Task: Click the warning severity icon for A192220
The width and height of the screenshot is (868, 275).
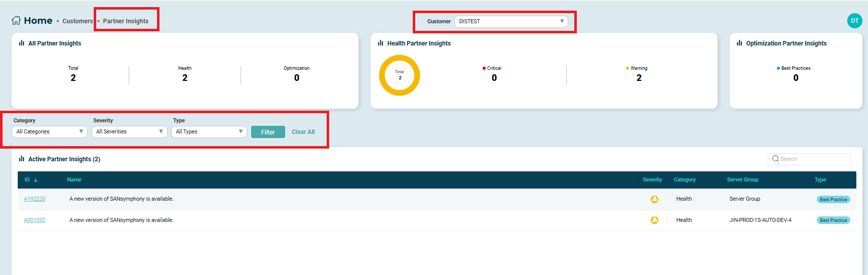Action: coord(654,199)
